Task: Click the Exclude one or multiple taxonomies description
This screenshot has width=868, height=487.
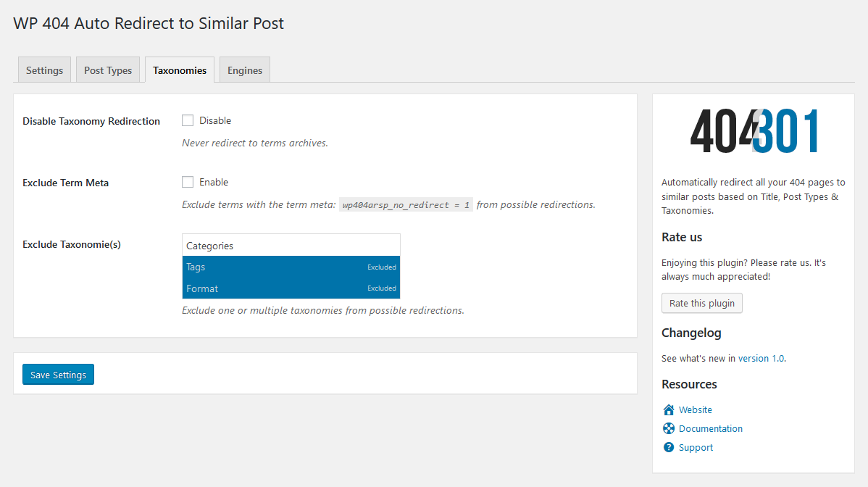Action: [x=323, y=310]
